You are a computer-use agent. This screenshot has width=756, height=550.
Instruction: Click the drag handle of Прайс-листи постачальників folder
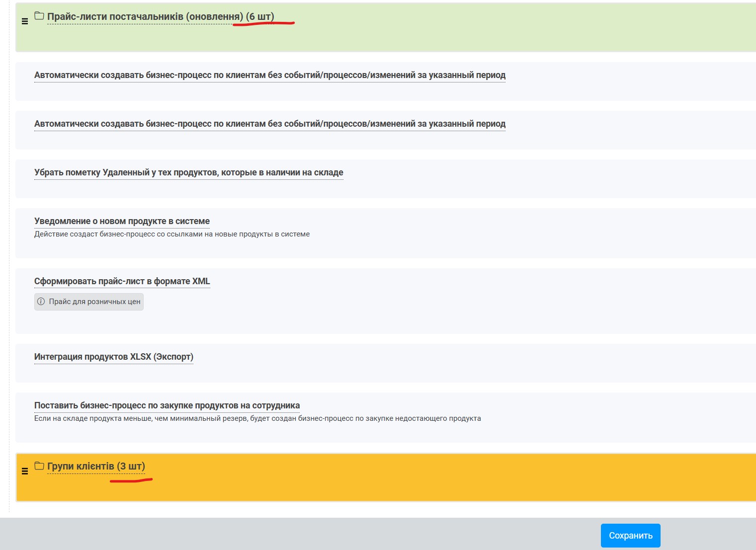click(25, 21)
